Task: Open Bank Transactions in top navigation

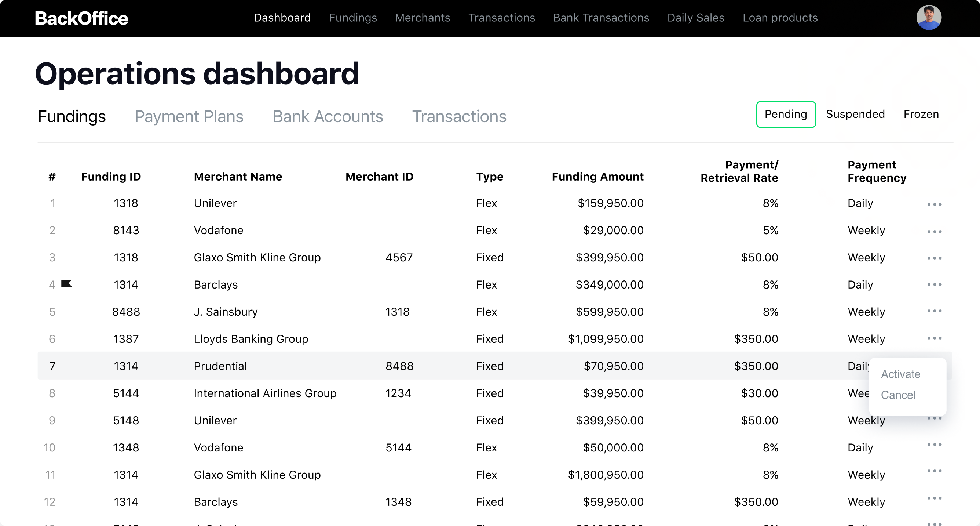Action: (601, 18)
